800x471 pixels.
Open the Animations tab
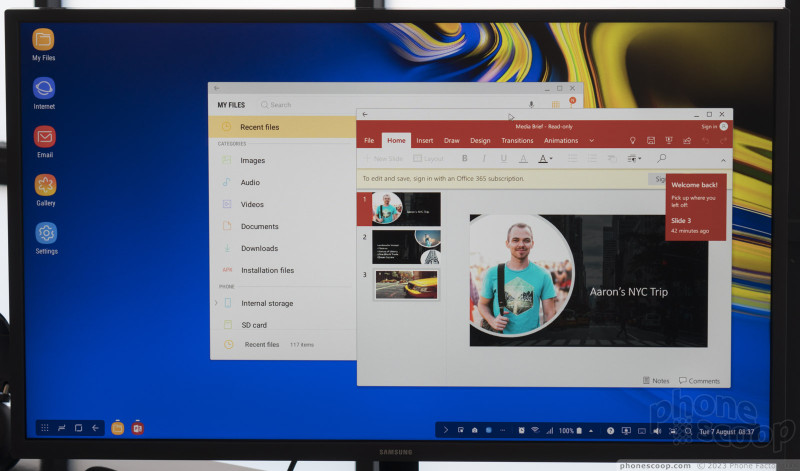pyautogui.click(x=561, y=140)
